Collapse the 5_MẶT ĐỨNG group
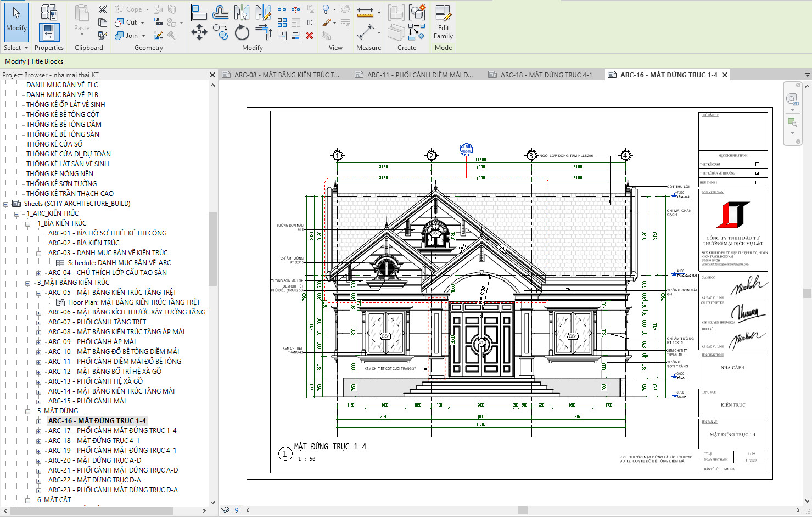Viewport: 812px width, 517px height. click(28, 411)
